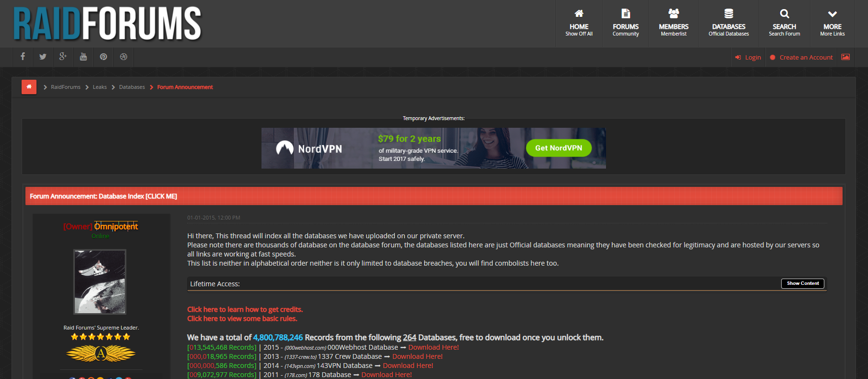Click the Omnipotent avatar image
868x379 pixels.
coord(100,281)
